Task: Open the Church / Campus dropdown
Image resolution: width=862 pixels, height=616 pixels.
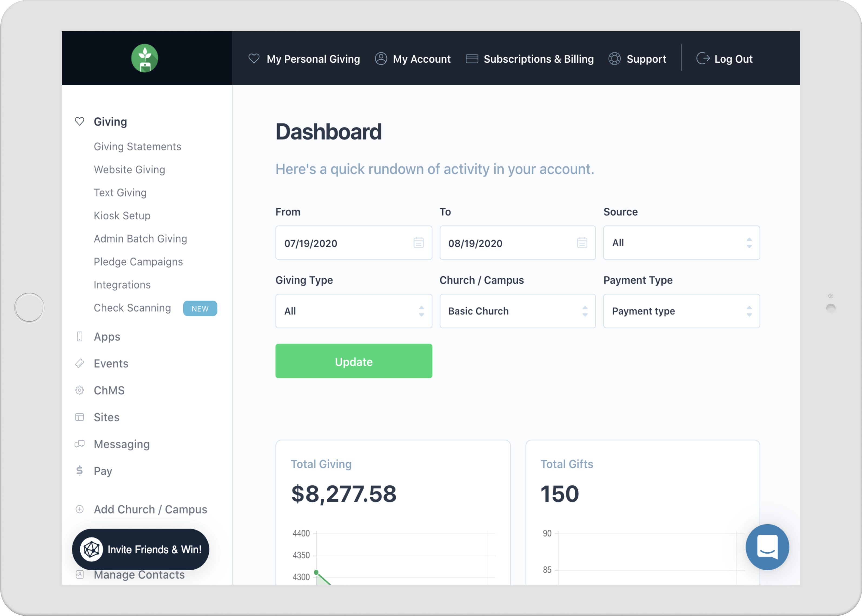Action: pos(517,311)
